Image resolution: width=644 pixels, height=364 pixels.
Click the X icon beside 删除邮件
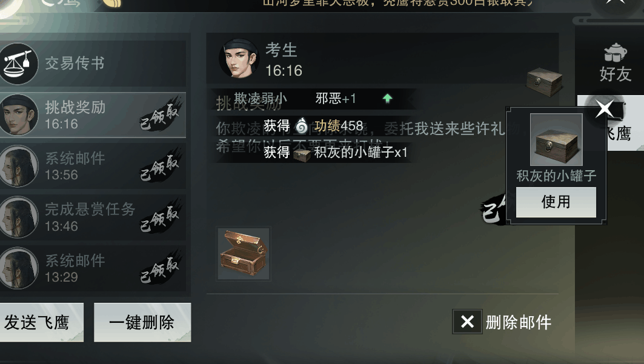pyautogui.click(x=467, y=322)
